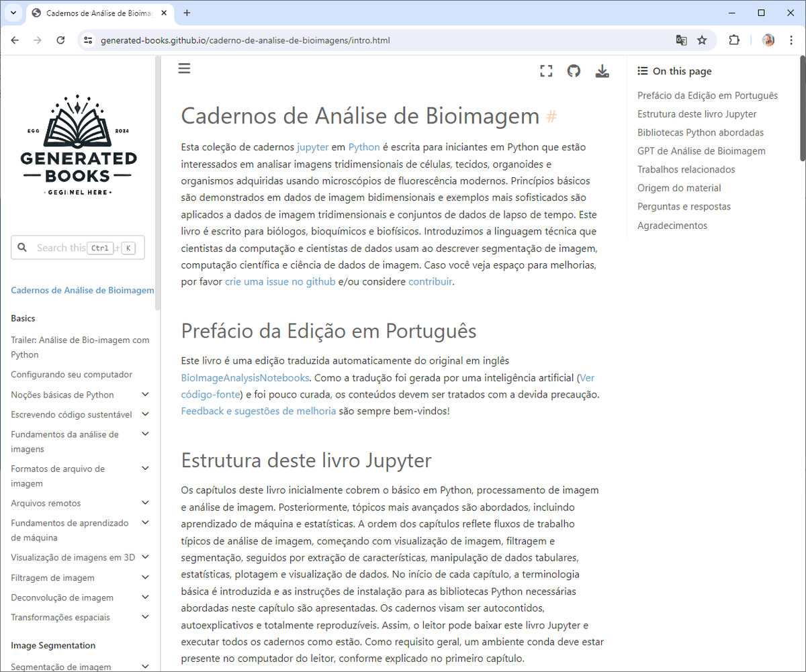Toggle the sidebar hamburger menu icon
Viewport: 806px width, 672px height.
tap(184, 68)
